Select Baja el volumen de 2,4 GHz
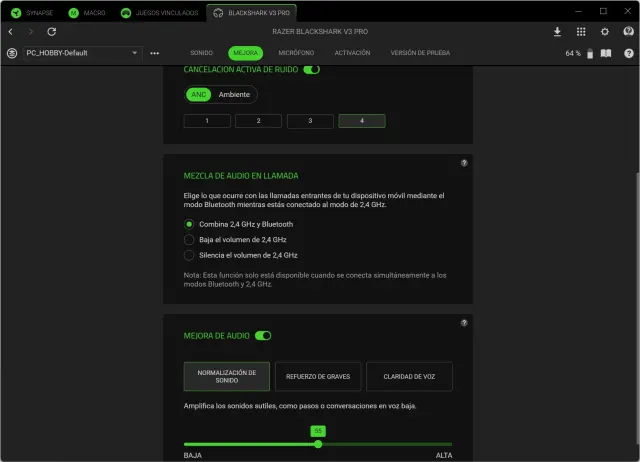 point(189,240)
